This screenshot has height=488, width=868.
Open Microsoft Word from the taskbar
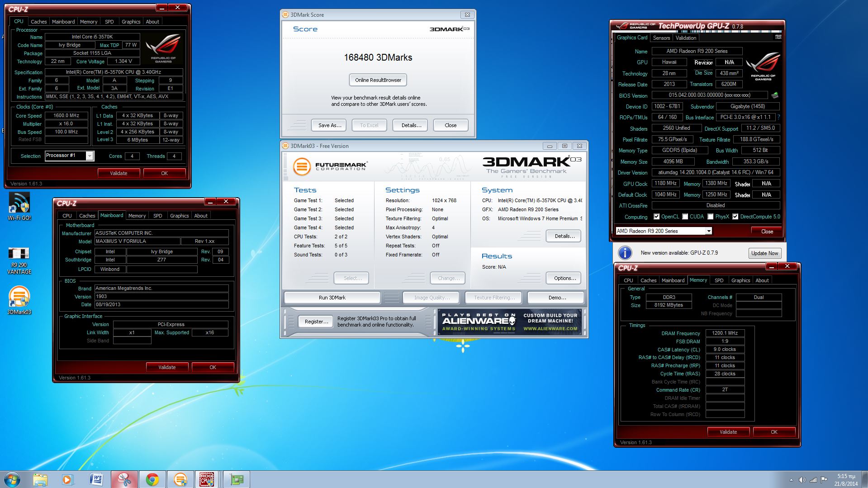click(96, 479)
